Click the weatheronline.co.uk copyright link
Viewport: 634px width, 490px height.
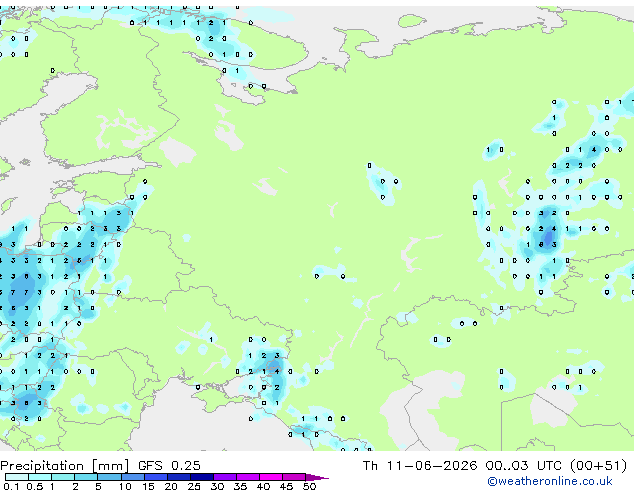(550, 481)
